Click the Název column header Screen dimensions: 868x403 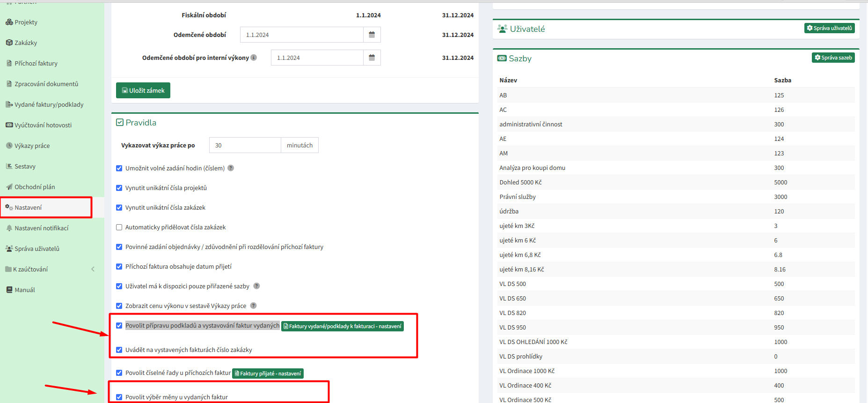tap(508, 80)
